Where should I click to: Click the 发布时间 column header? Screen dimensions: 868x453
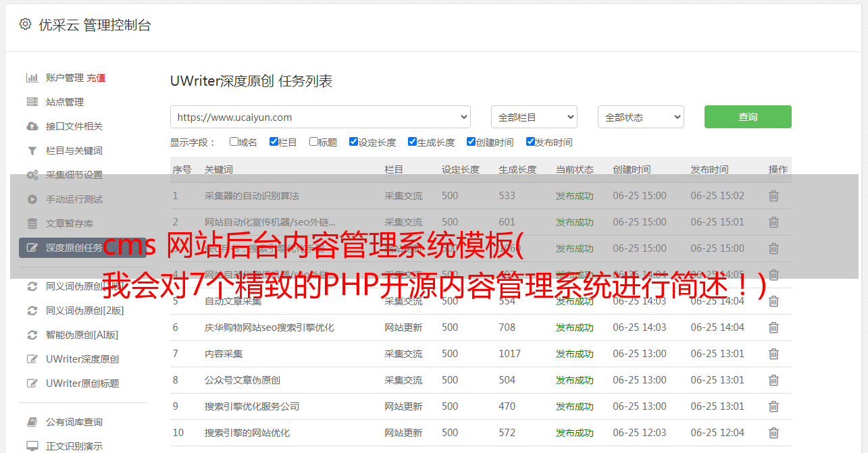pos(709,169)
